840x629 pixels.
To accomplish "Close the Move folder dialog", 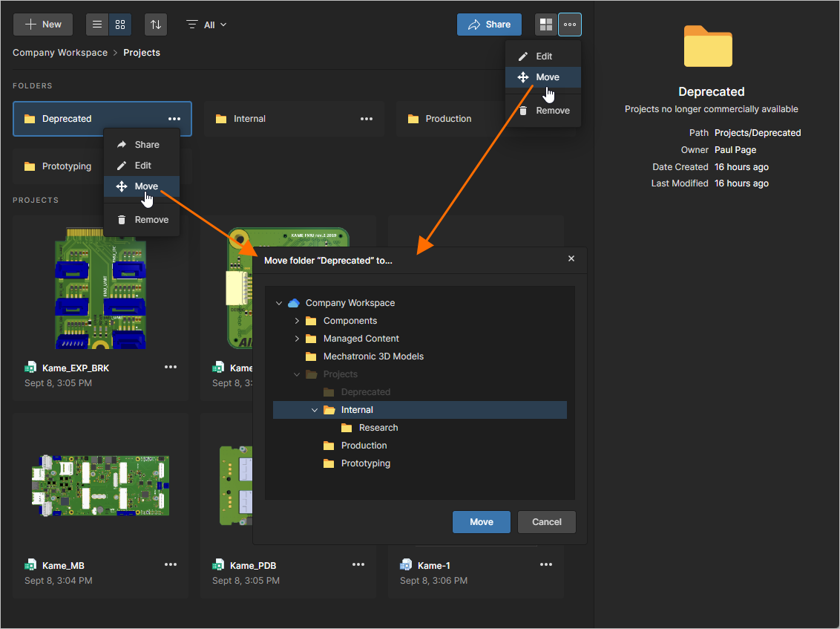I will point(571,258).
